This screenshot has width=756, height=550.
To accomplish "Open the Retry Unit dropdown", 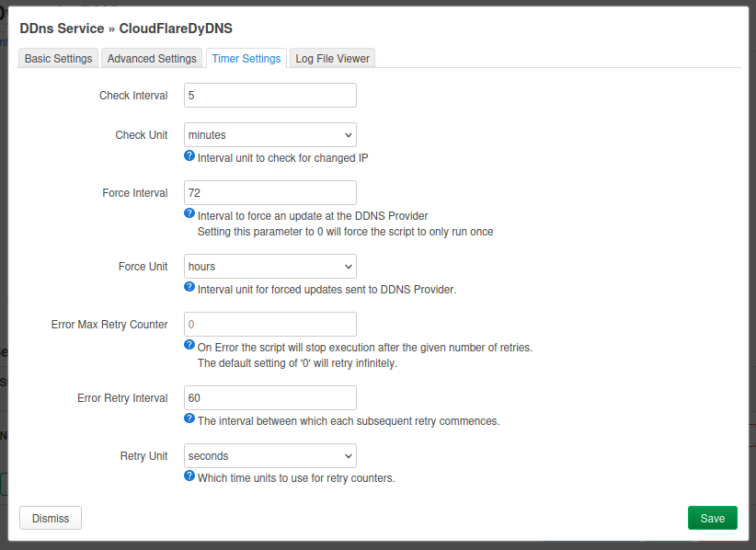I will [x=269, y=455].
